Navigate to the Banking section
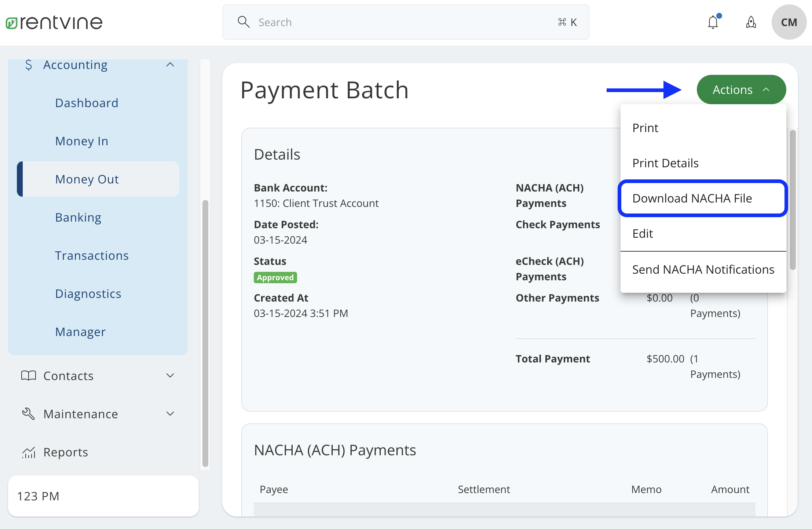This screenshot has height=529, width=812. 78,217
